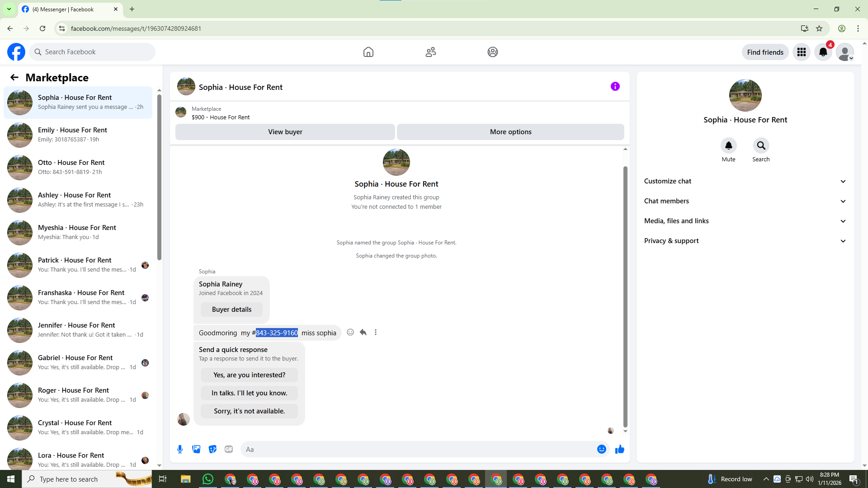
Task: Open Task View on the taskbar
Action: [163, 479]
